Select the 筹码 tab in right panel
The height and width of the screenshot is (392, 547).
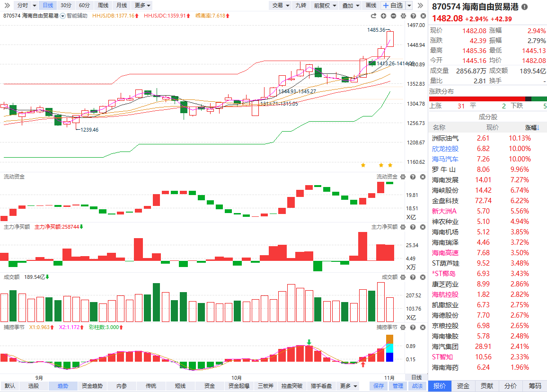[535, 386]
